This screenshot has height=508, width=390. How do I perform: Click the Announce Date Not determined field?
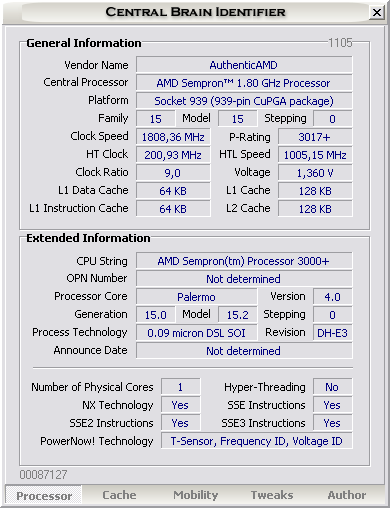(x=244, y=351)
